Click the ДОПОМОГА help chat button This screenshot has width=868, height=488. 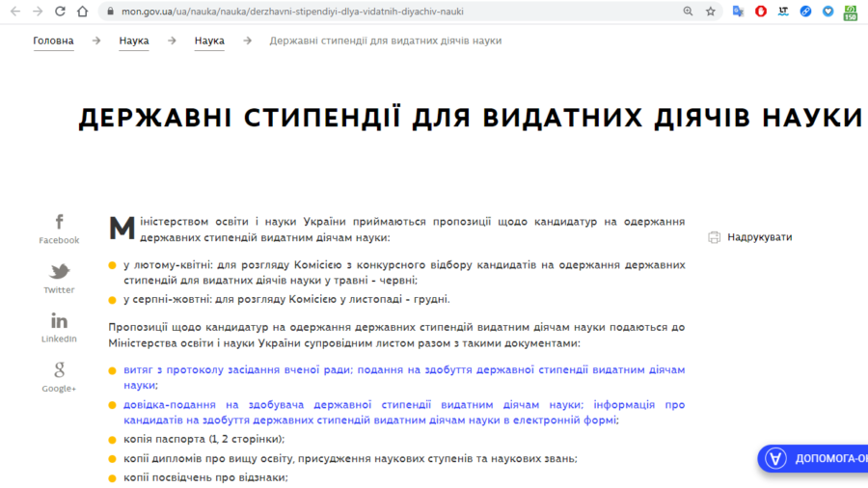click(813, 458)
